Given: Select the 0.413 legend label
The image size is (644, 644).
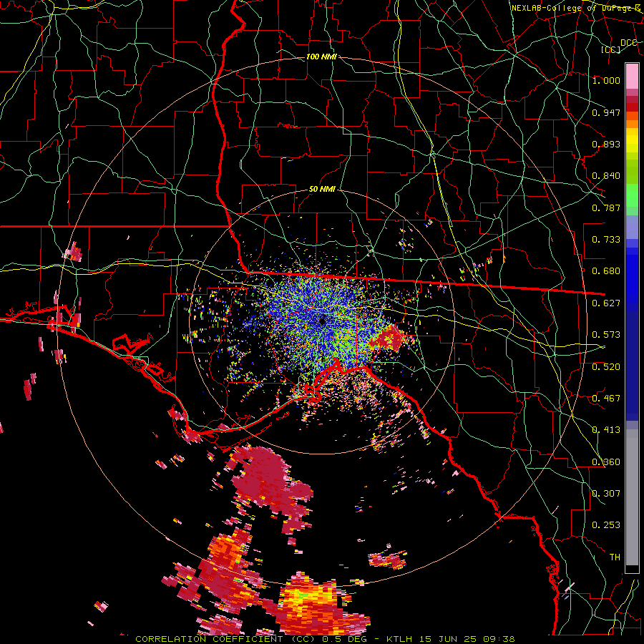Looking at the screenshot, I should [x=606, y=430].
